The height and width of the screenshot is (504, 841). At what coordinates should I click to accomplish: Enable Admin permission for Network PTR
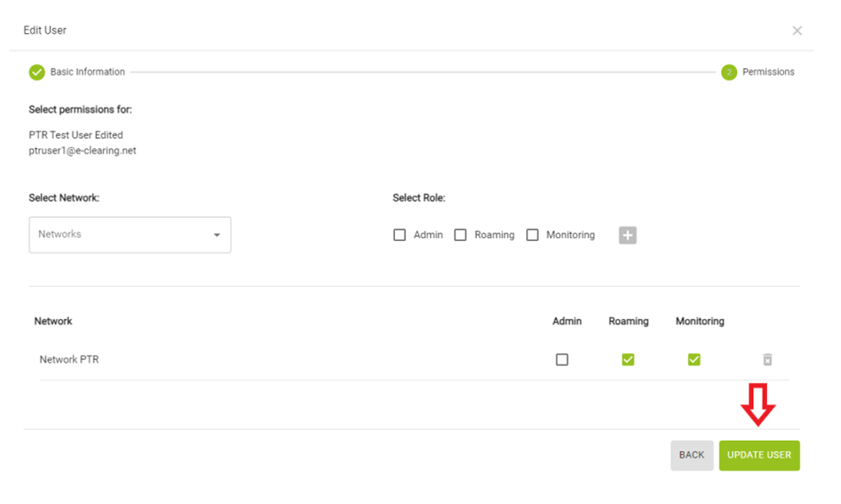(x=562, y=359)
